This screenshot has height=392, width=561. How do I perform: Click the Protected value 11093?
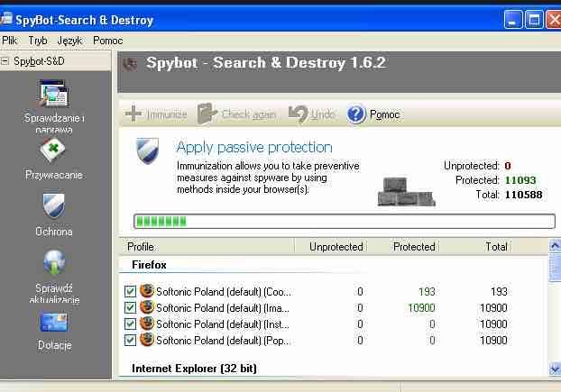520,180
